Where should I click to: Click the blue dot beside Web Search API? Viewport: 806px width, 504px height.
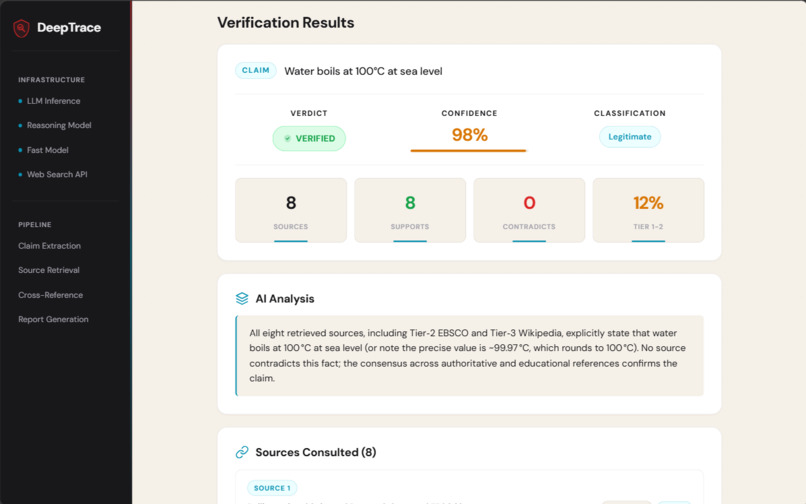pyautogui.click(x=20, y=174)
